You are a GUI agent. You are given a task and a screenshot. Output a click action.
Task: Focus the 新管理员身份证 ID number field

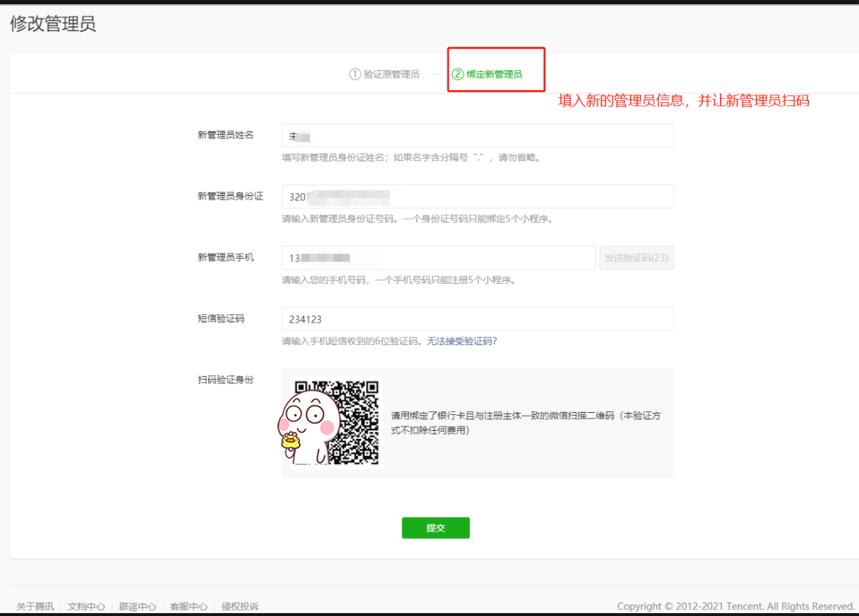click(x=478, y=197)
